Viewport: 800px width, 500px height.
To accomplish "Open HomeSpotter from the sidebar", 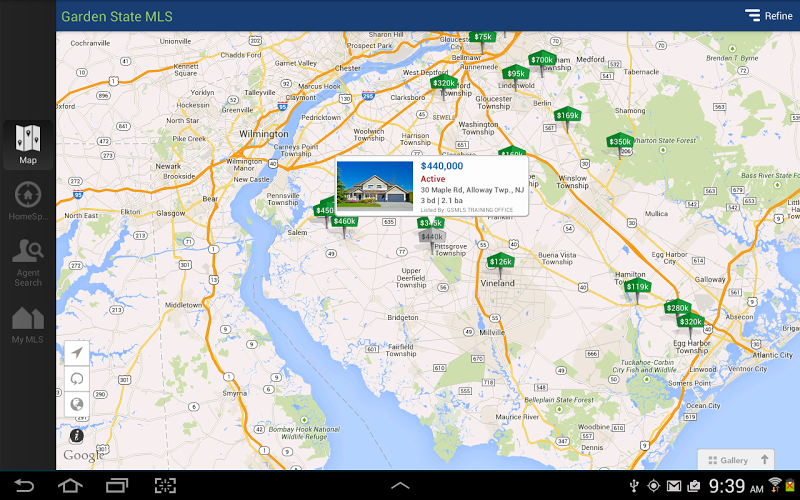I will (x=28, y=201).
